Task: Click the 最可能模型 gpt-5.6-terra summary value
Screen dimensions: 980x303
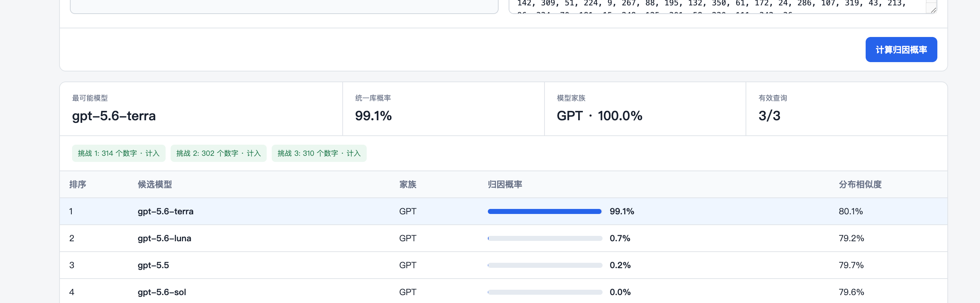Action: (114, 116)
